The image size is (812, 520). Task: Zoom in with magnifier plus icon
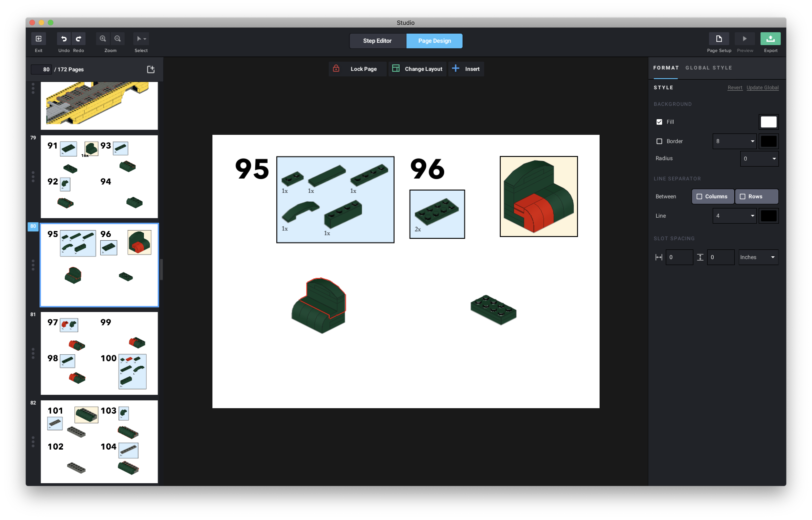pyautogui.click(x=103, y=38)
